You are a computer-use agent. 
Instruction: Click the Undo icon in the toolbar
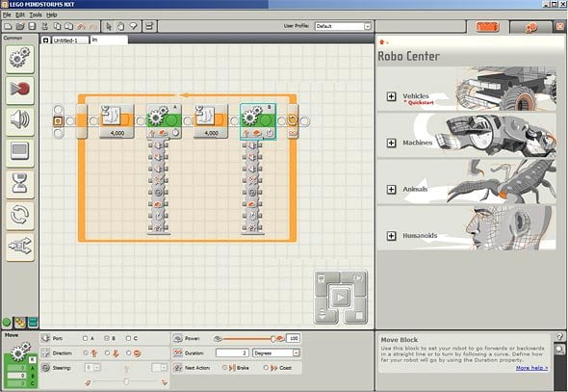(81, 26)
